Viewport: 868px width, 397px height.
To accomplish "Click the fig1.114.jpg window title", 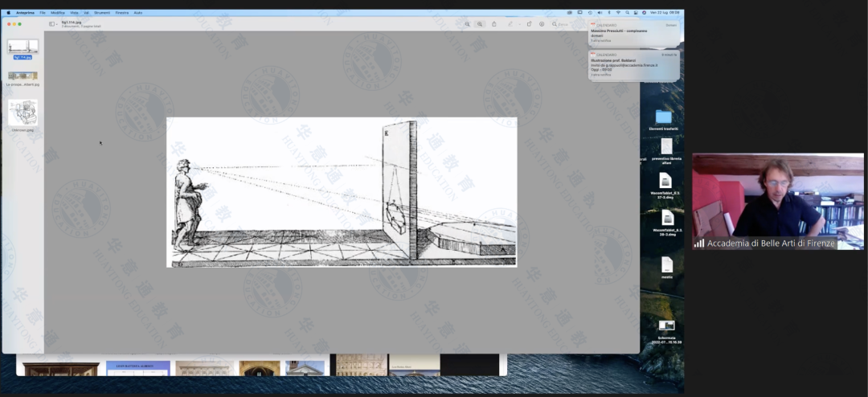I will (x=72, y=23).
